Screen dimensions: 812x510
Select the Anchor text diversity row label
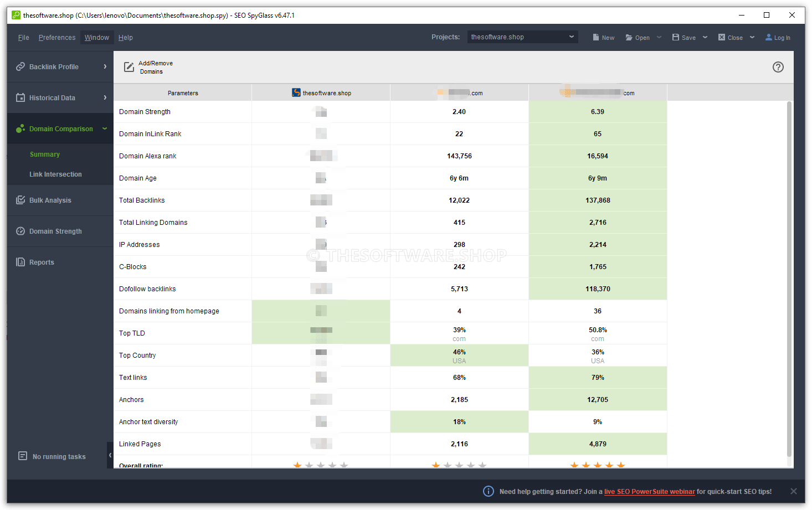tap(148, 422)
